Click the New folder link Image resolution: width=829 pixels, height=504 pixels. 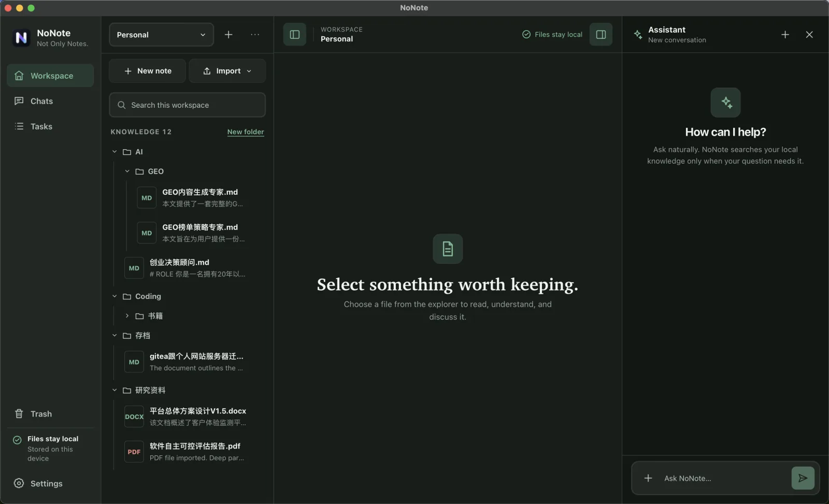tap(246, 132)
